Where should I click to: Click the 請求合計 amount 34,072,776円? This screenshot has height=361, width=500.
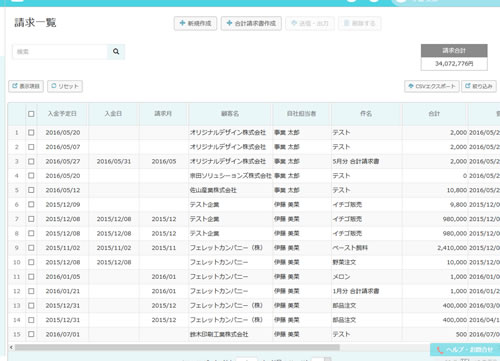[x=454, y=63]
